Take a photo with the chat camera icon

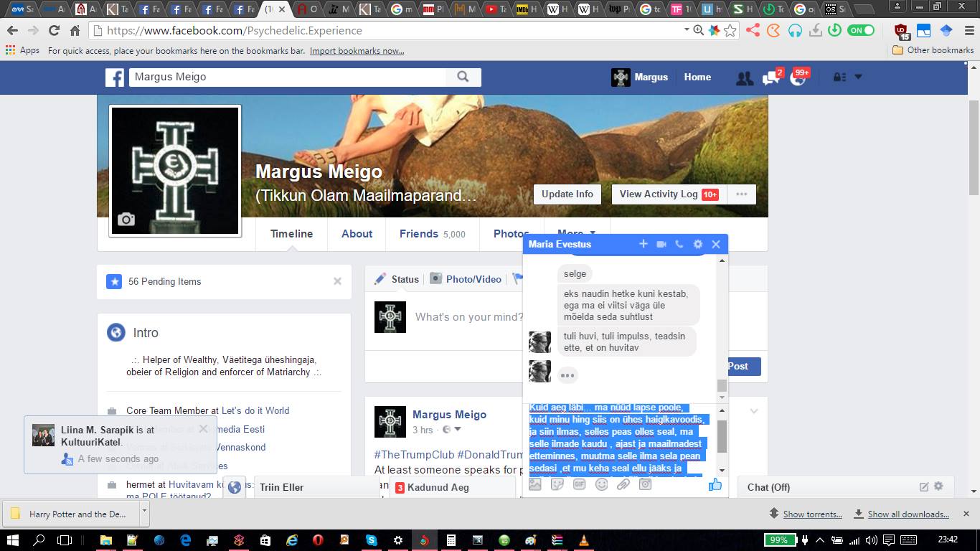pos(646,484)
